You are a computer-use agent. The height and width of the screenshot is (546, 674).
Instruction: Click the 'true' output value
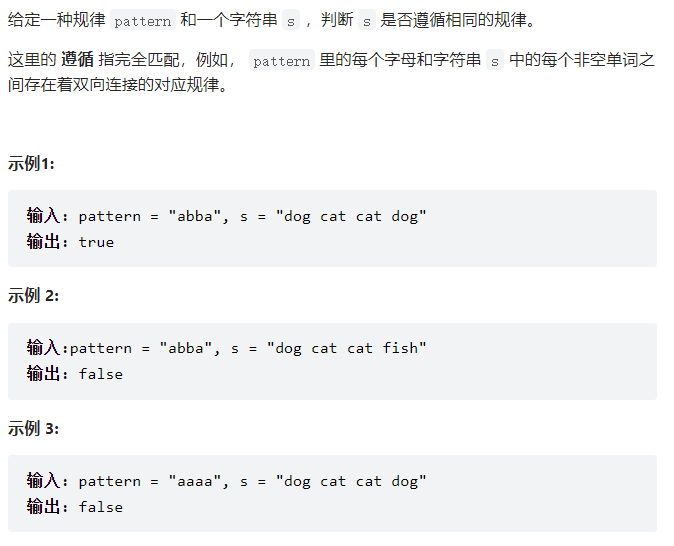click(96, 242)
